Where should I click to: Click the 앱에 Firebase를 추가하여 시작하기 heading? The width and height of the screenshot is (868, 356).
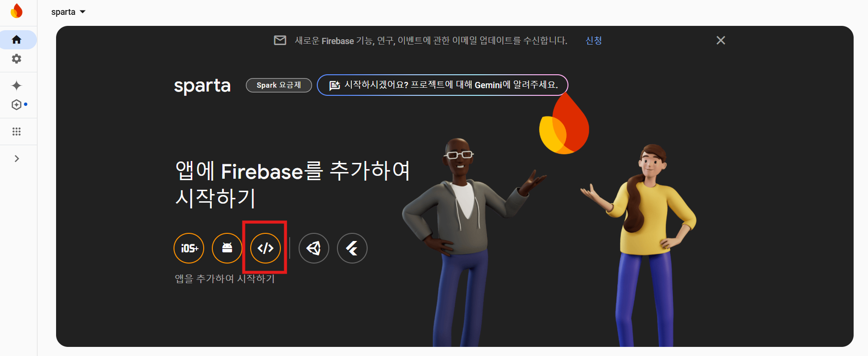coord(292,185)
